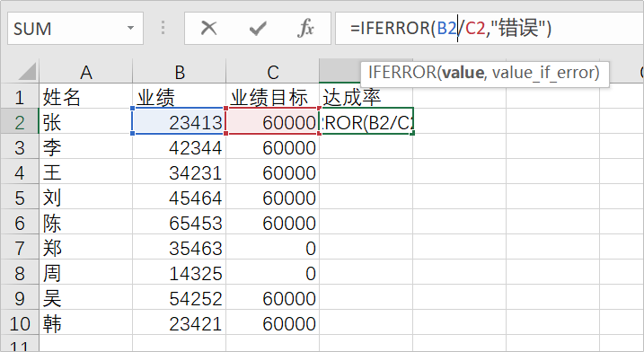Select row 3 header
The height and width of the screenshot is (352, 644).
(19, 147)
